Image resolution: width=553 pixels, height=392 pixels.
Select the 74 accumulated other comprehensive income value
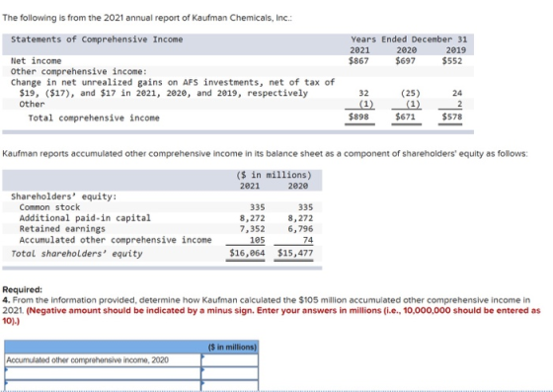[x=308, y=240]
